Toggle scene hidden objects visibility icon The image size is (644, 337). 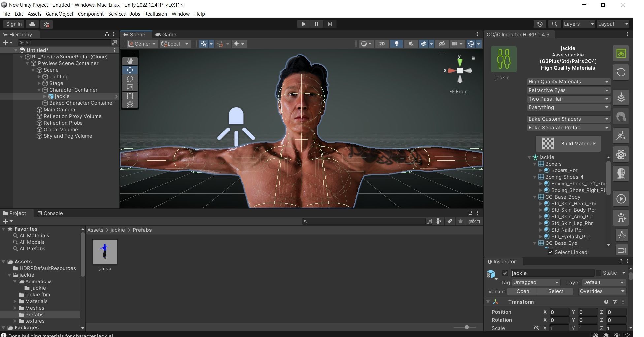click(442, 44)
